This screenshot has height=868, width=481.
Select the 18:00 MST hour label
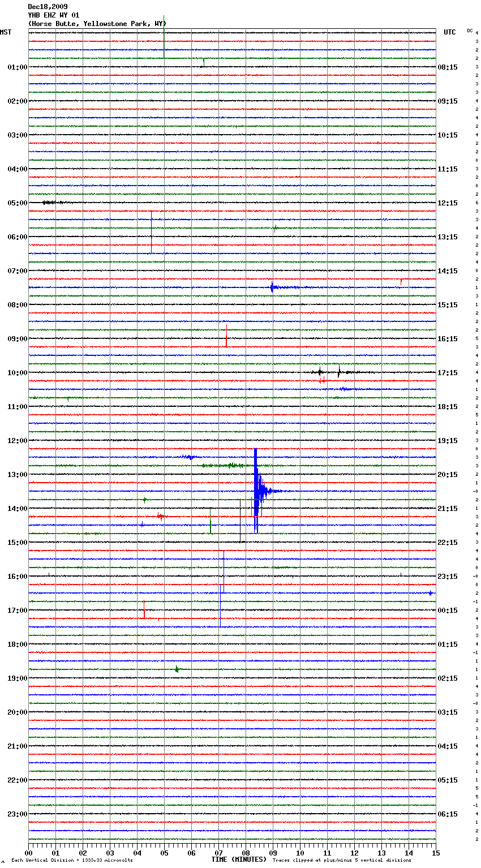[17, 644]
